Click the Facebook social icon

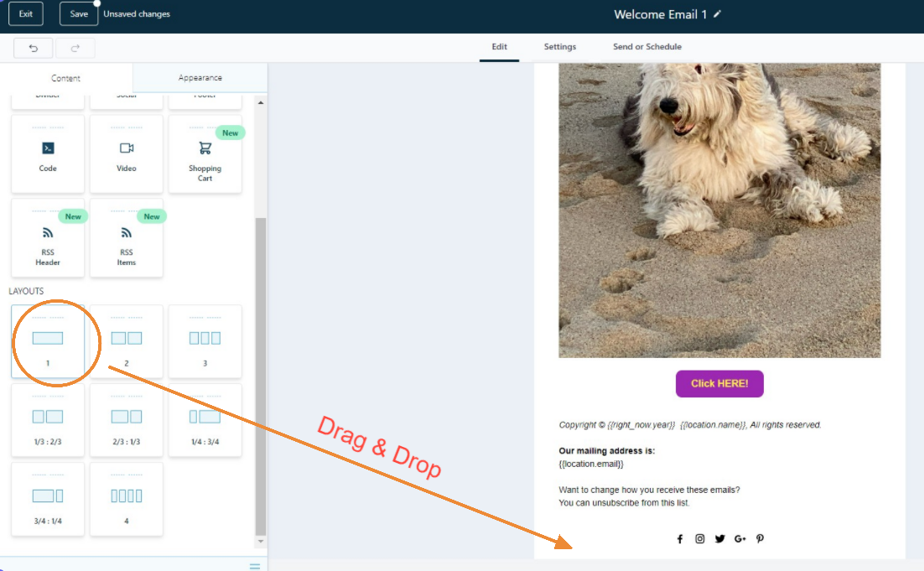[x=679, y=538]
